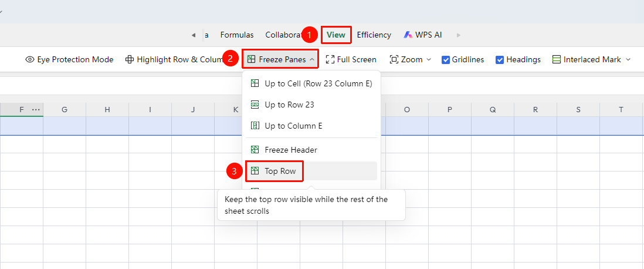Expand the Interlaced Mark dropdown arrow
This screenshot has height=269, width=644.
[628, 60]
